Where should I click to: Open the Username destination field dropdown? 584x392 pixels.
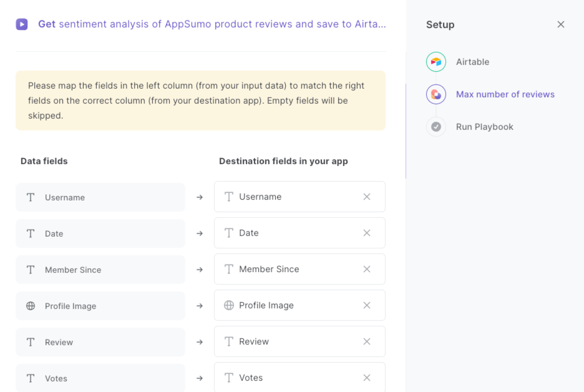point(300,196)
